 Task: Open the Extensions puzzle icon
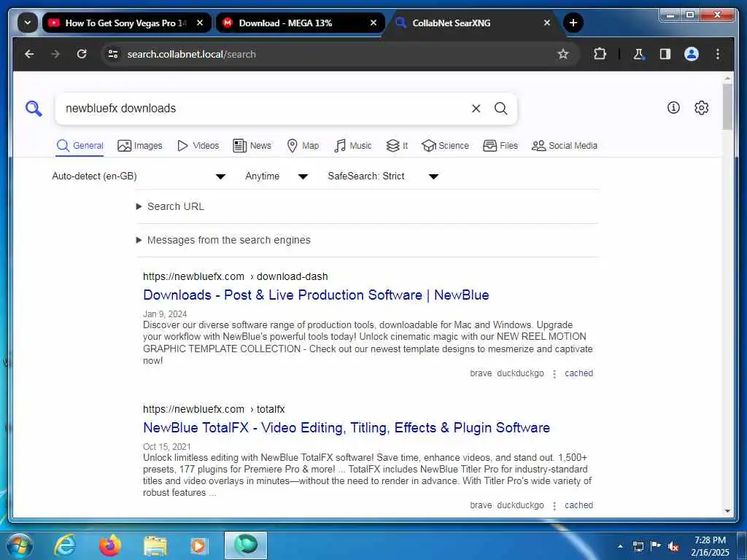tap(600, 54)
